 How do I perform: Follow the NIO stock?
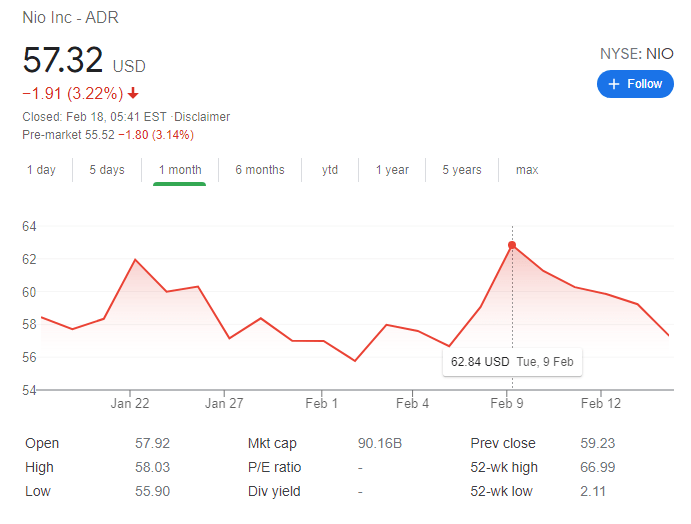coord(635,84)
